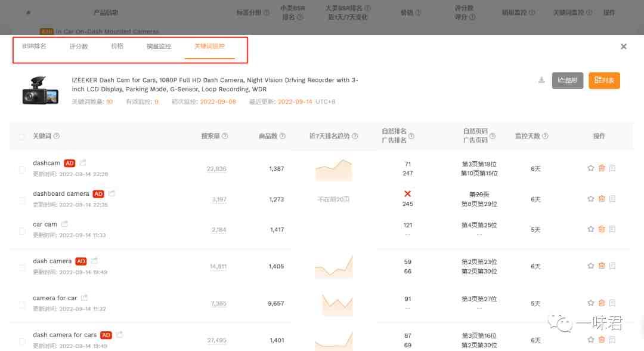Image resolution: width=644 pixels, height=351 pixels.
Task: Open note icon for camera for car
Action: pyautogui.click(x=612, y=303)
